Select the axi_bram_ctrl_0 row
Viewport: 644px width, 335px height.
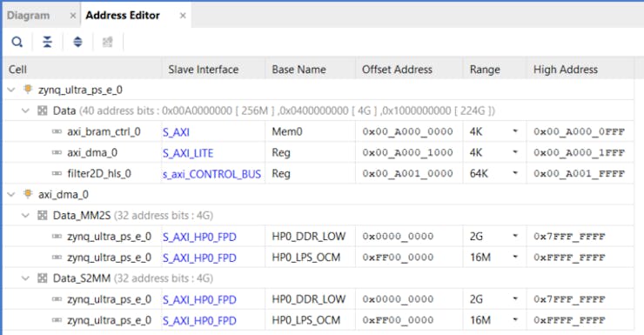(x=319, y=131)
